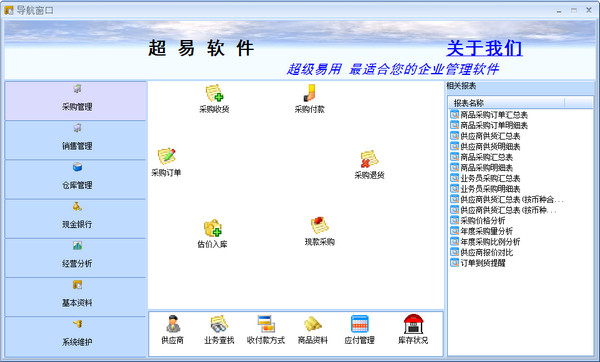Click the 报表名称 column header

click(506, 103)
